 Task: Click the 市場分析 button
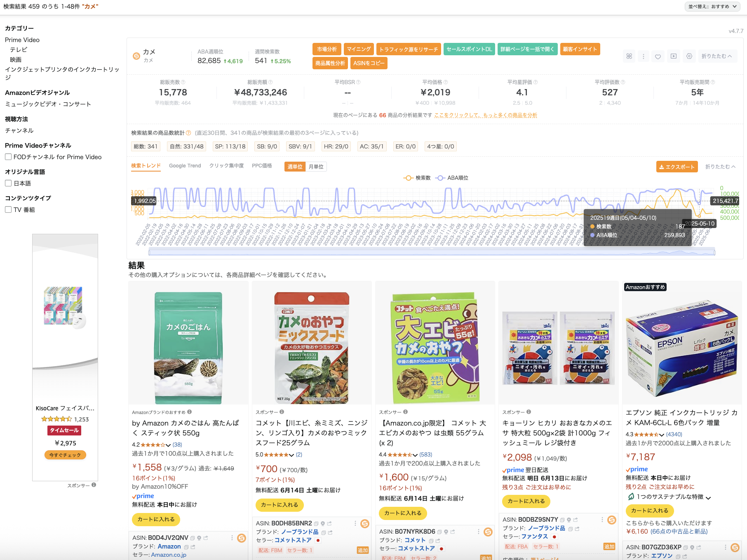tap(327, 49)
